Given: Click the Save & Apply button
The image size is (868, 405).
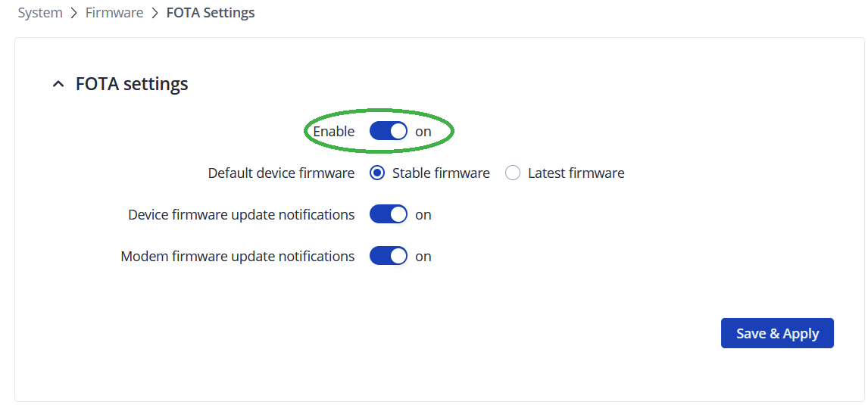Looking at the screenshot, I should (777, 333).
